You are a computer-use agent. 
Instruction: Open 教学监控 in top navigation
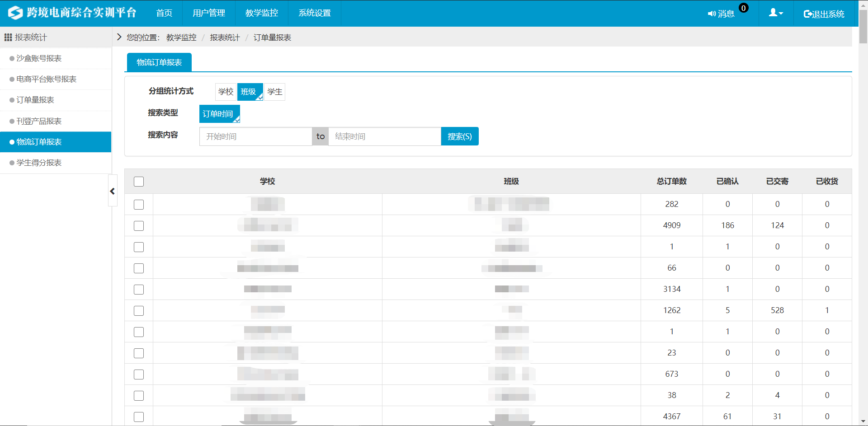pos(261,13)
